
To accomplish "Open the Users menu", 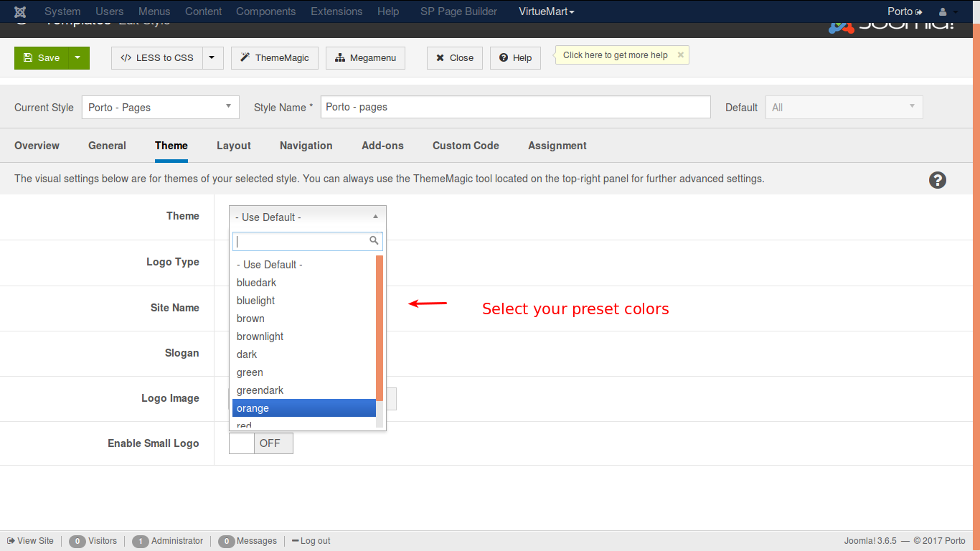I will pos(110,11).
